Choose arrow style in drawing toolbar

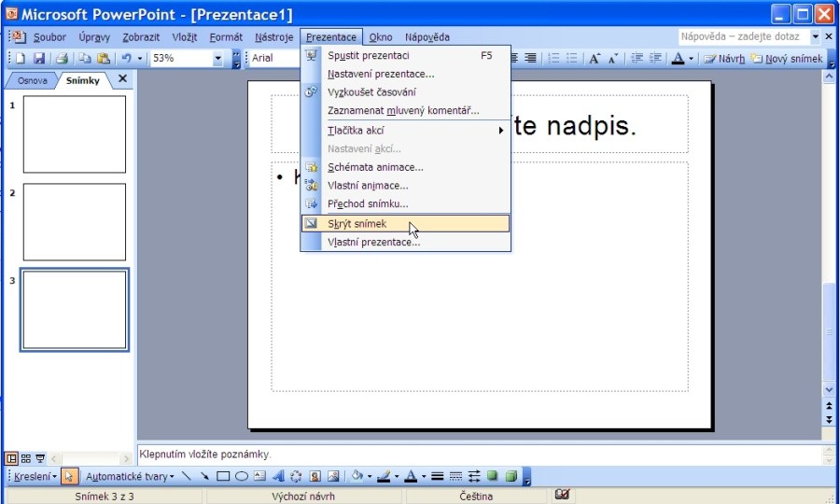tap(474, 476)
